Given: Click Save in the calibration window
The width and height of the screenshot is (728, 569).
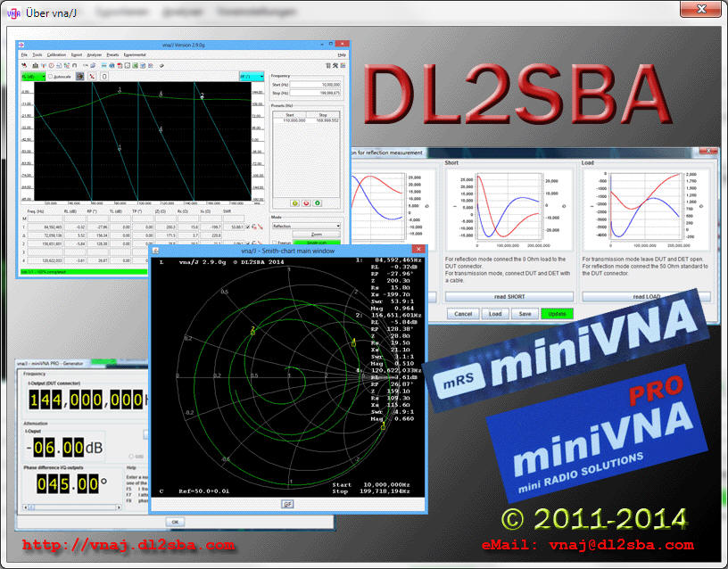Looking at the screenshot, I should 525,314.
